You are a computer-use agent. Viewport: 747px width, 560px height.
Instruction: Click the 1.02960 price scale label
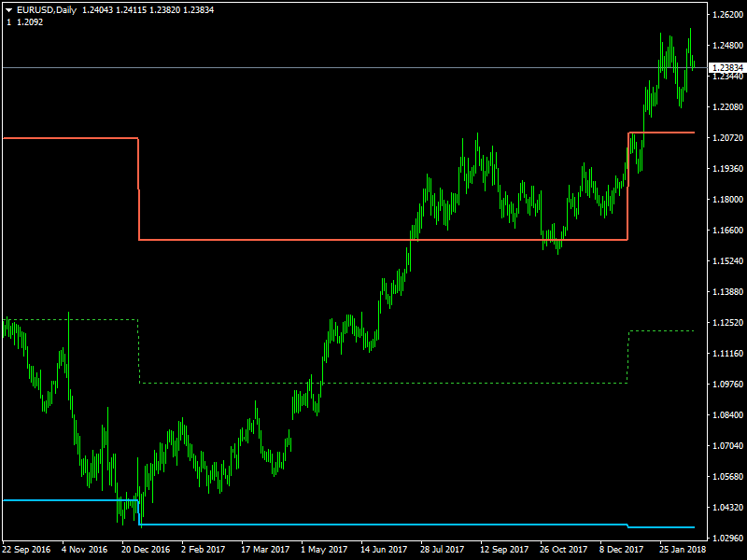tap(726, 538)
